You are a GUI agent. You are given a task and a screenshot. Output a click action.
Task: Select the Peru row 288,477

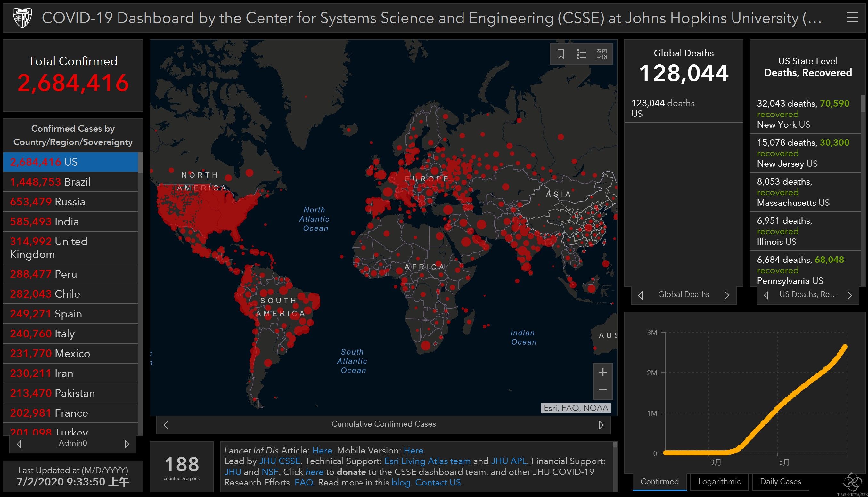click(70, 274)
